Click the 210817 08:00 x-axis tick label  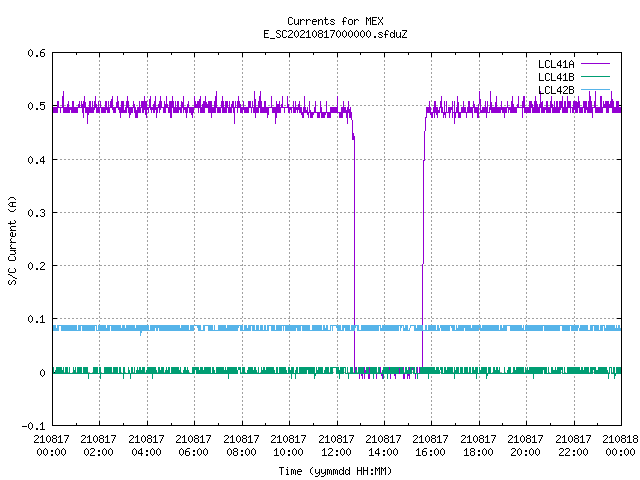241,445
